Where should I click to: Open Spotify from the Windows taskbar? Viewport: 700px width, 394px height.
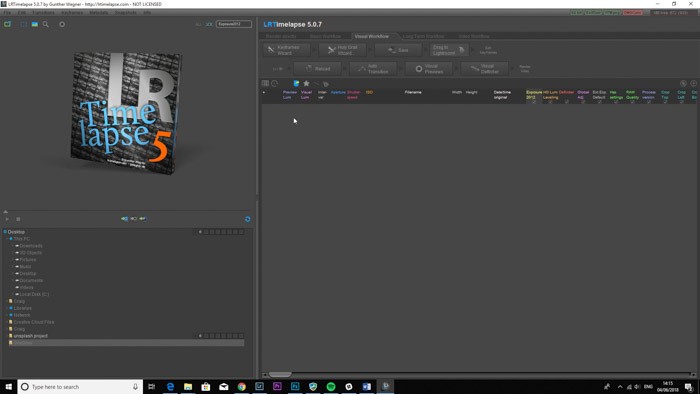(331, 386)
